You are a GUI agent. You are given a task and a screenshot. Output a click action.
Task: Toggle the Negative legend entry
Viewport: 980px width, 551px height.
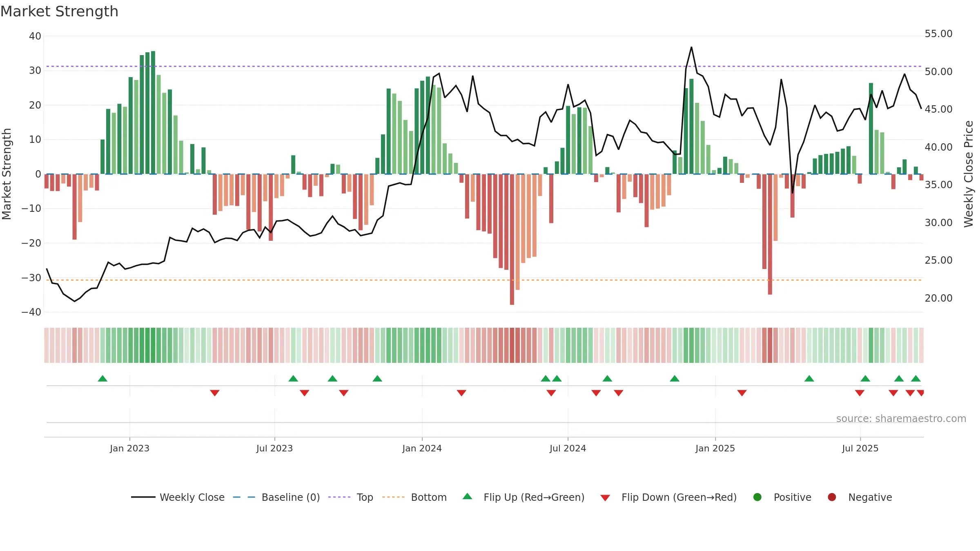[x=860, y=497]
